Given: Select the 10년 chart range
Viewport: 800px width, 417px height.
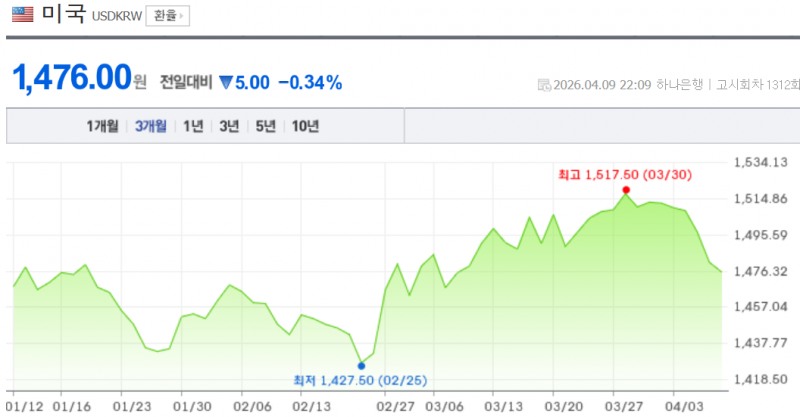Looking at the screenshot, I should click(305, 126).
